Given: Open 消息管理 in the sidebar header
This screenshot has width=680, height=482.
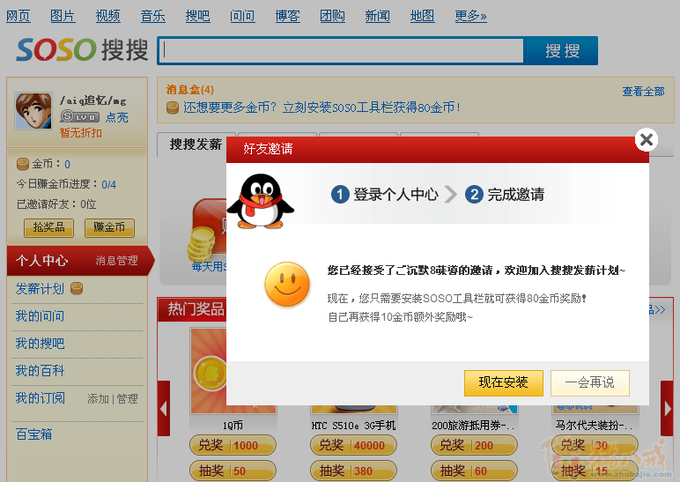Looking at the screenshot, I should [x=117, y=260].
